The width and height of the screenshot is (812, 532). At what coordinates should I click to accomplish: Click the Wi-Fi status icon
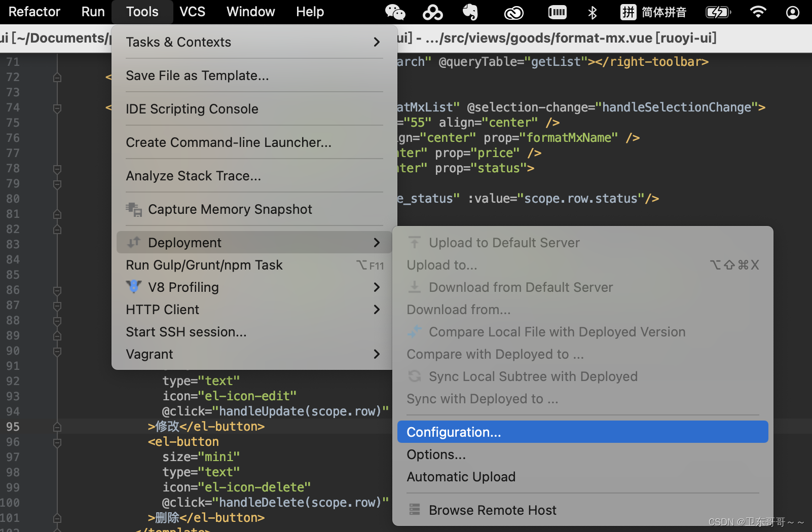[x=758, y=12]
